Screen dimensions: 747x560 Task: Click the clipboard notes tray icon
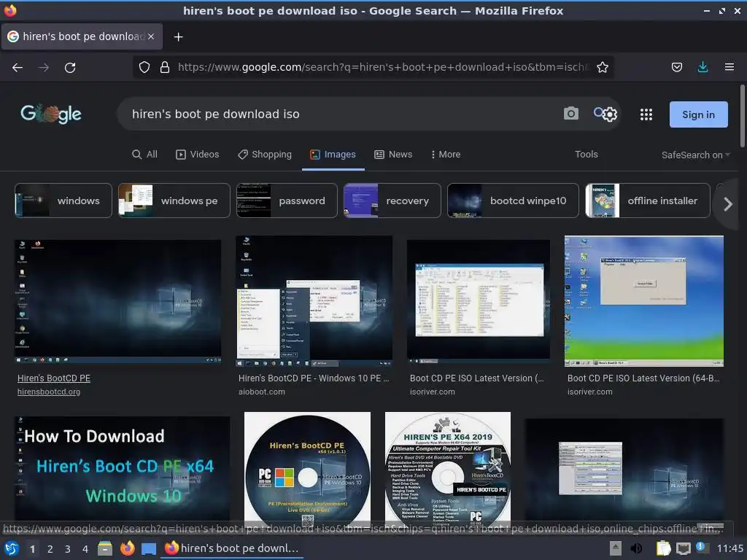663,548
